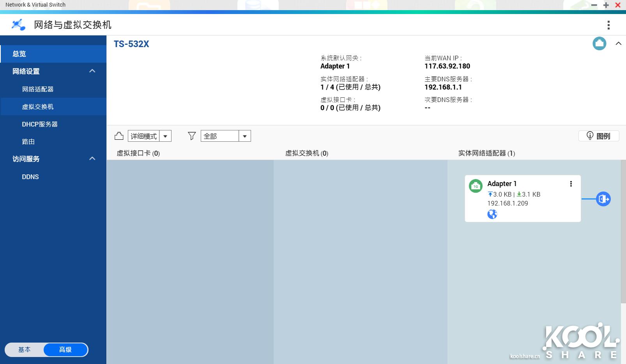The height and width of the screenshot is (364, 626).
Task: Switch to 基本 mode
Action: (24, 350)
